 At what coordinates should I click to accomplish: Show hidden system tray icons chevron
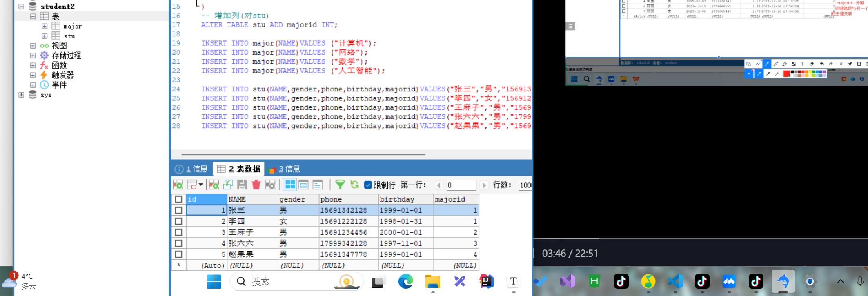840,281
